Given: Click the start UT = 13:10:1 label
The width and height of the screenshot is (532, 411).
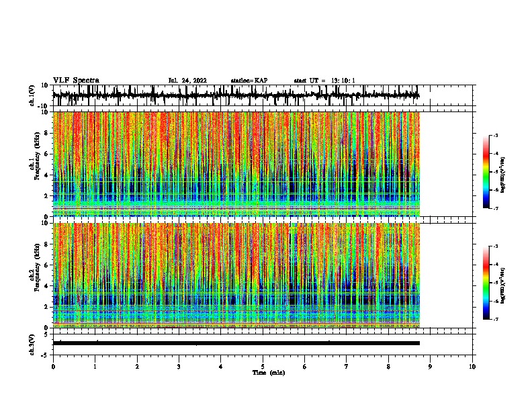Looking at the screenshot, I should [324, 81].
